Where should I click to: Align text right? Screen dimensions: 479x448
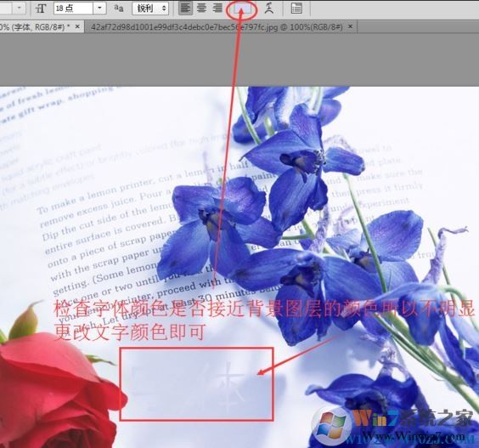(217, 9)
